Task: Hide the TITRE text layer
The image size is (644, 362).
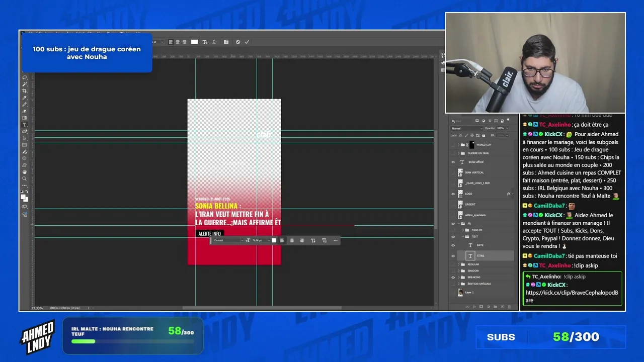Action: click(453, 256)
